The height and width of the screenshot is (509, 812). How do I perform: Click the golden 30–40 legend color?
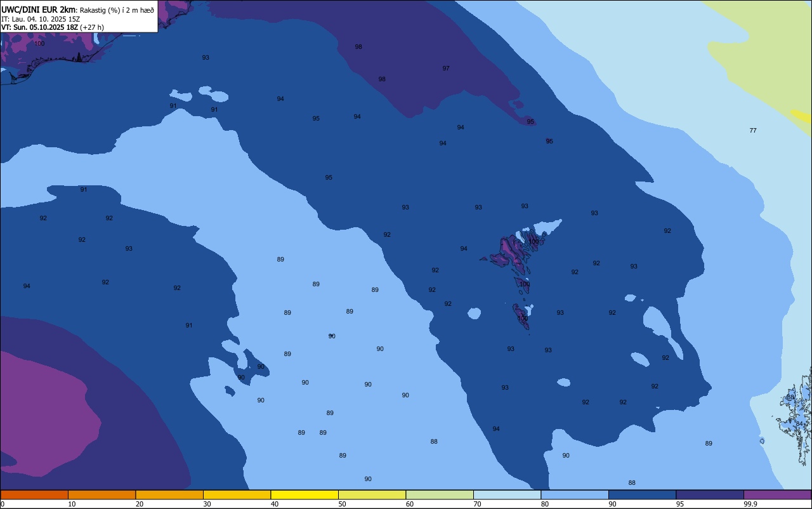pyautogui.click(x=237, y=494)
